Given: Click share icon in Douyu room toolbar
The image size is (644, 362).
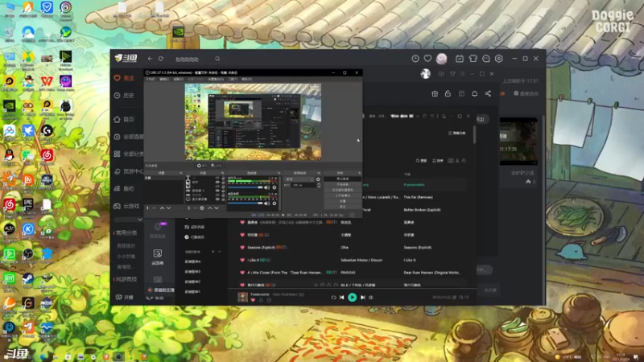Looking at the screenshot, I should pyautogui.click(x=488, y=93).
